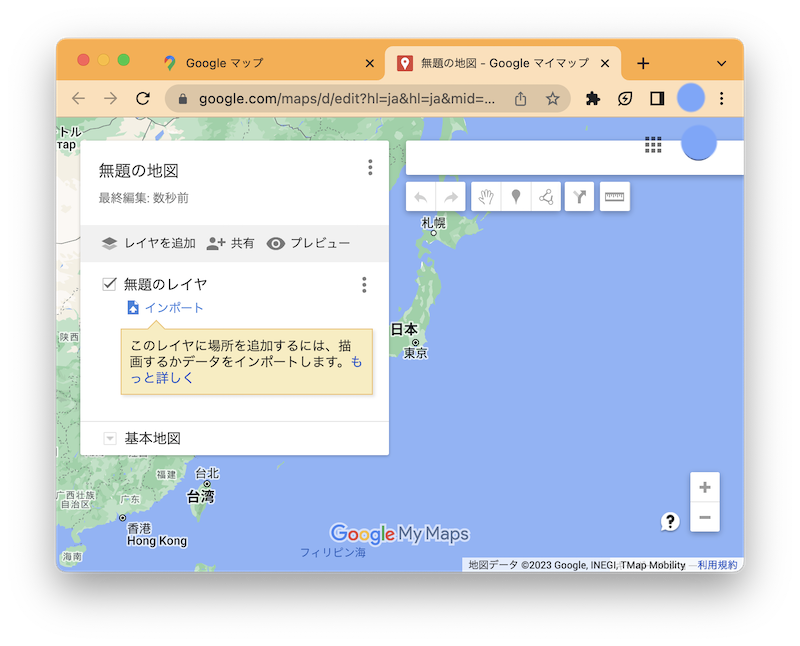
Task: Click the 共有 share button
Action: coord(230,243)
